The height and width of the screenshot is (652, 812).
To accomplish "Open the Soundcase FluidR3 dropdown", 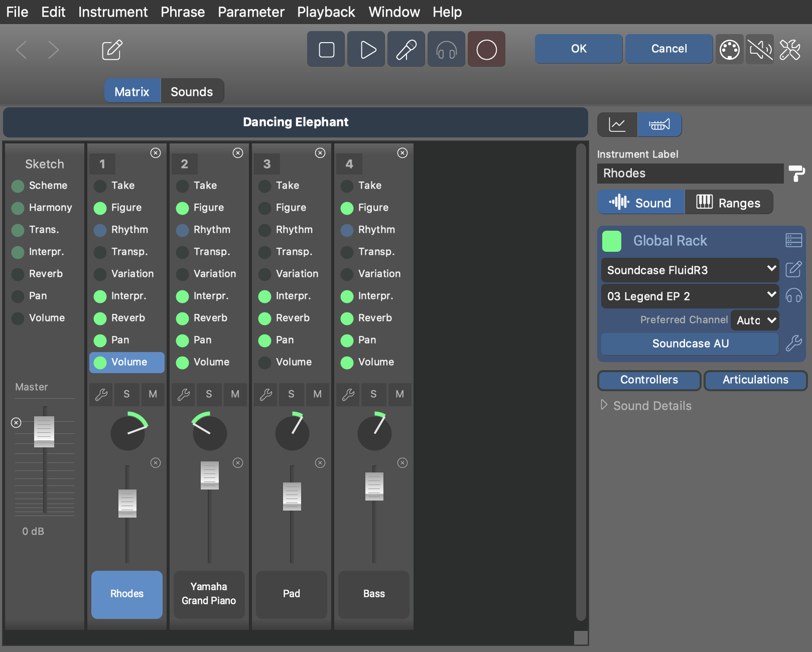I will (690, 270).
